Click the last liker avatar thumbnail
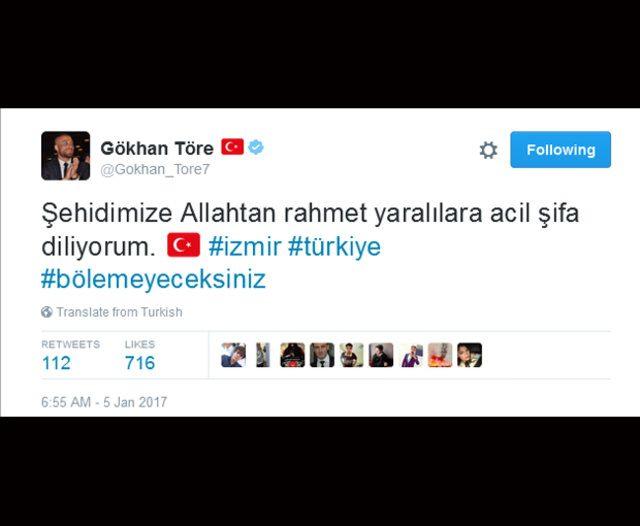 (469, 355)
